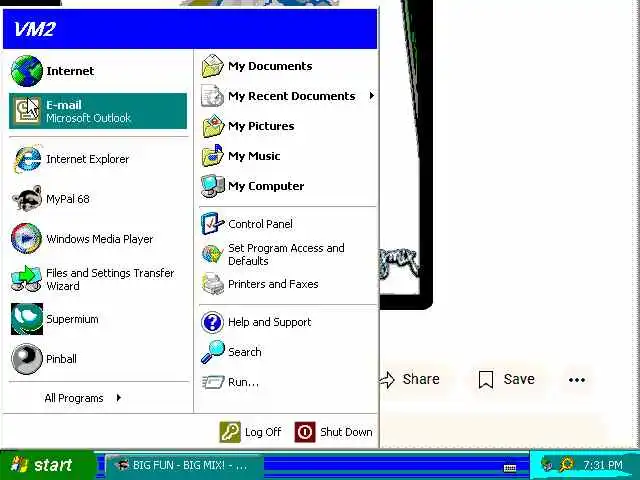640x480 pixels.
Task: Open My Documents folder icon
Action: point(213,66)
